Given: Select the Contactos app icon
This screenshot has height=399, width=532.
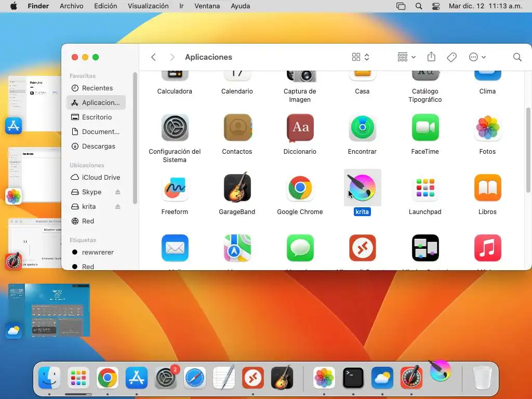Looking at the screenshot, I should [x=237, y=128].
